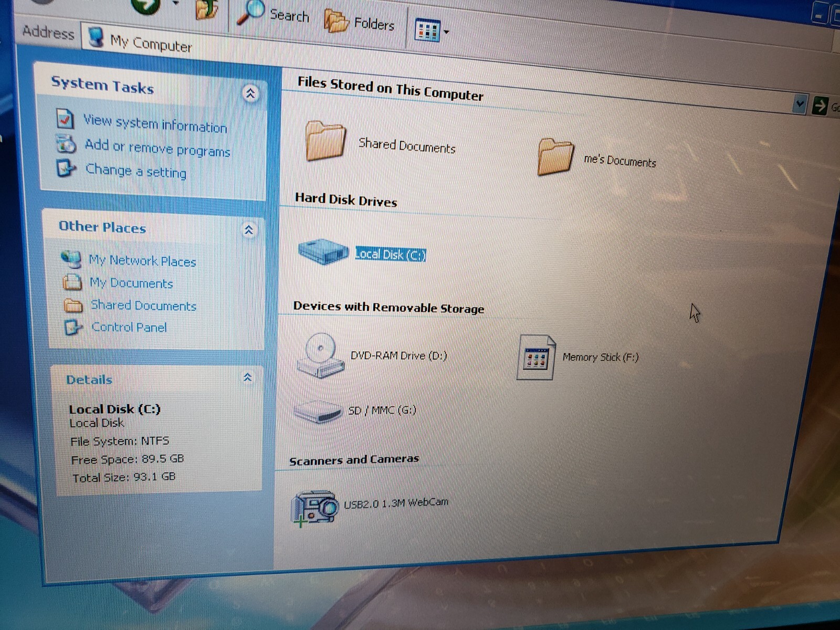Click the My Computer icon in address bar

coord(96,36)
